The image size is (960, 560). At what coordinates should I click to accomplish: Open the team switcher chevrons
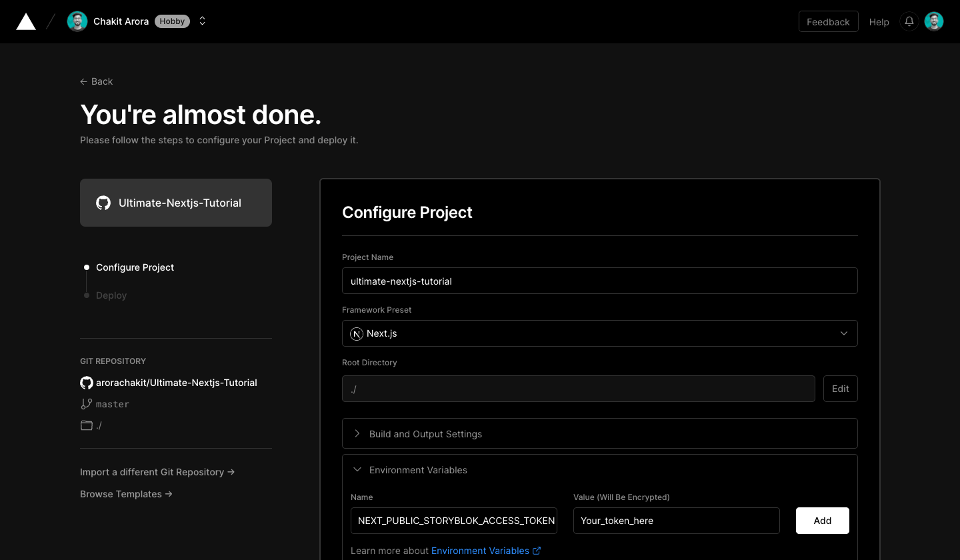tap(202, 21)
